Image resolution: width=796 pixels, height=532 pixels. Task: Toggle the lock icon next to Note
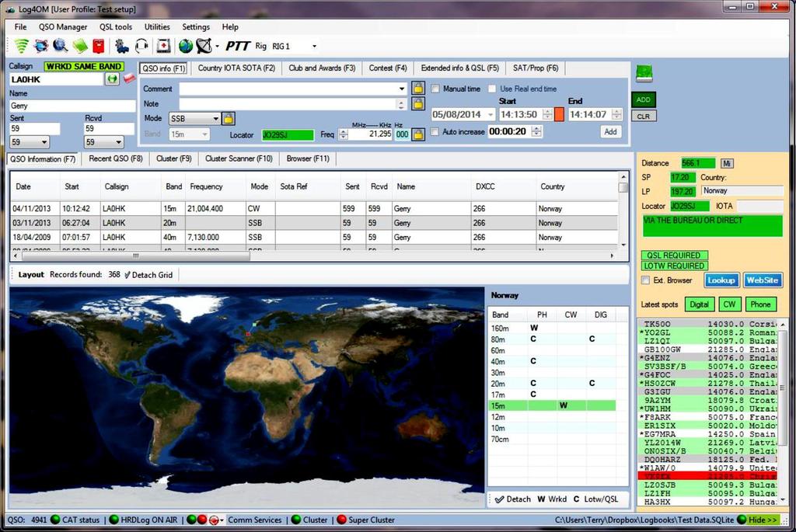coord(417,104)
